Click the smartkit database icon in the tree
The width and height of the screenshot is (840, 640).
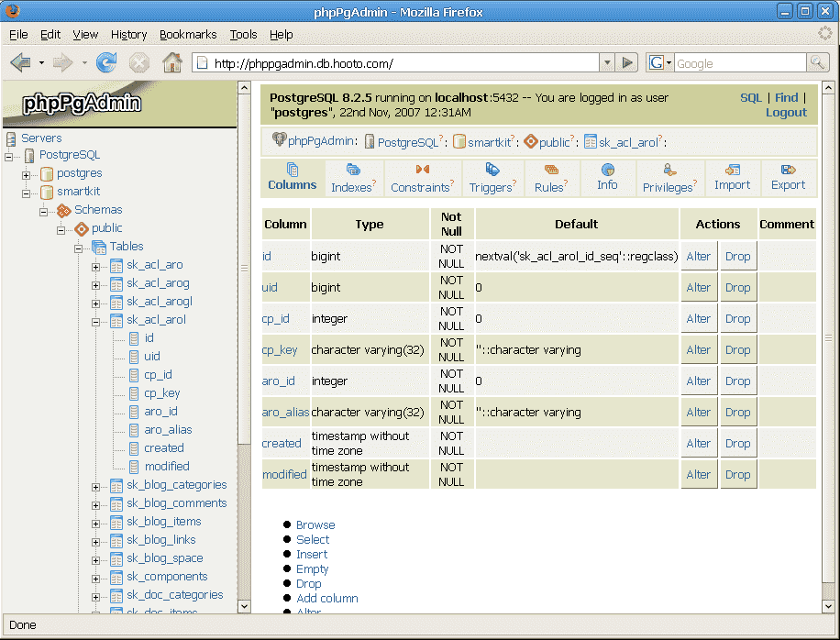tap(47, 192)
